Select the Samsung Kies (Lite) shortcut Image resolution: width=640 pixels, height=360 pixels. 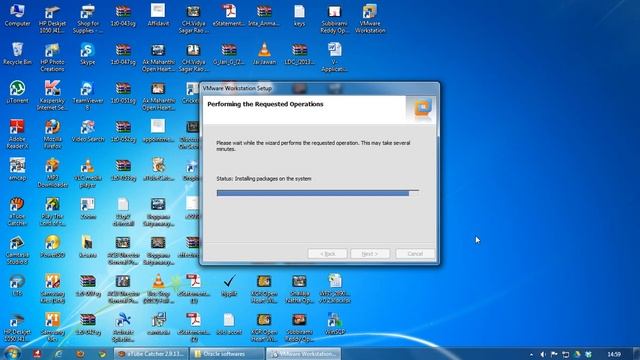[x=52, y=288]
